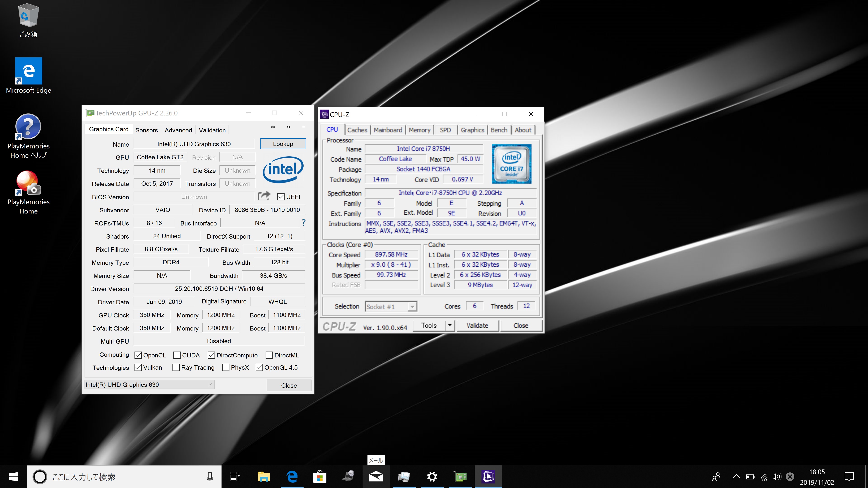Switch to GPU-Z via its taskbar icon
868x488 pixels.
click(460, 476)
